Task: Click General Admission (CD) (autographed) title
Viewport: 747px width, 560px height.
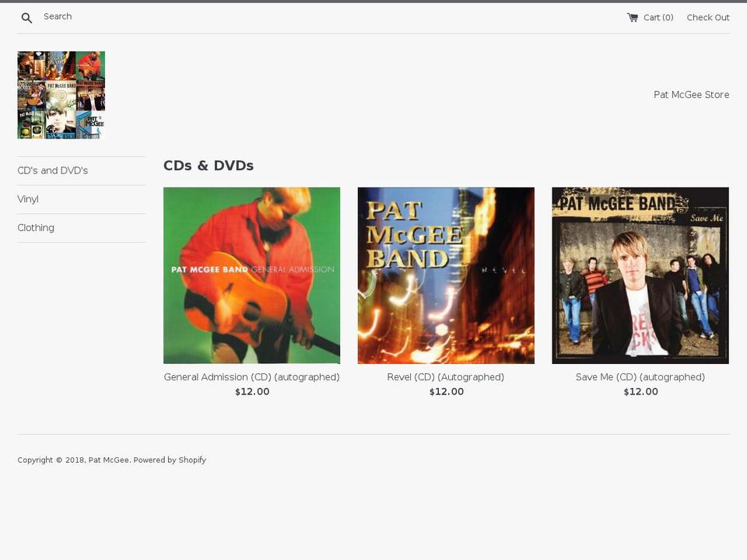Action: 251,377
